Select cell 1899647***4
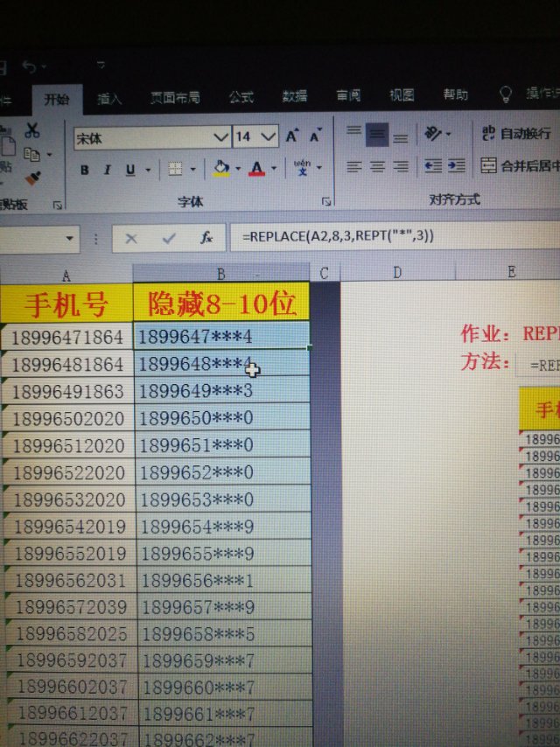The width and height of the screenshot is (560, 747). click(222, 336)
